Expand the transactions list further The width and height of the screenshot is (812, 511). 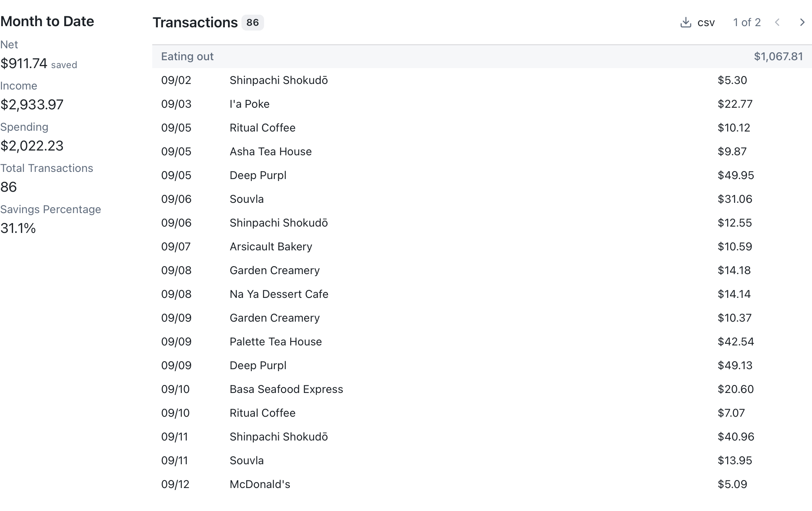coord(802,22)
